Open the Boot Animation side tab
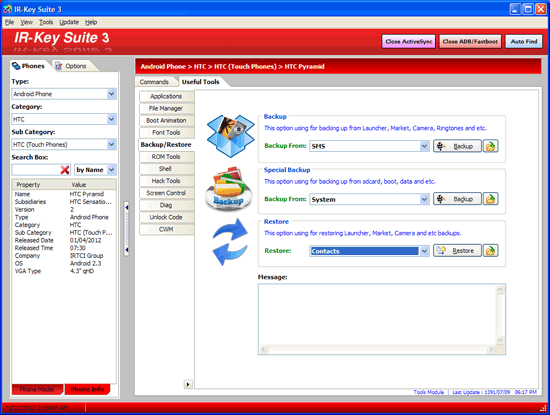This screenshot has width=550, height=415. [166, 120]
